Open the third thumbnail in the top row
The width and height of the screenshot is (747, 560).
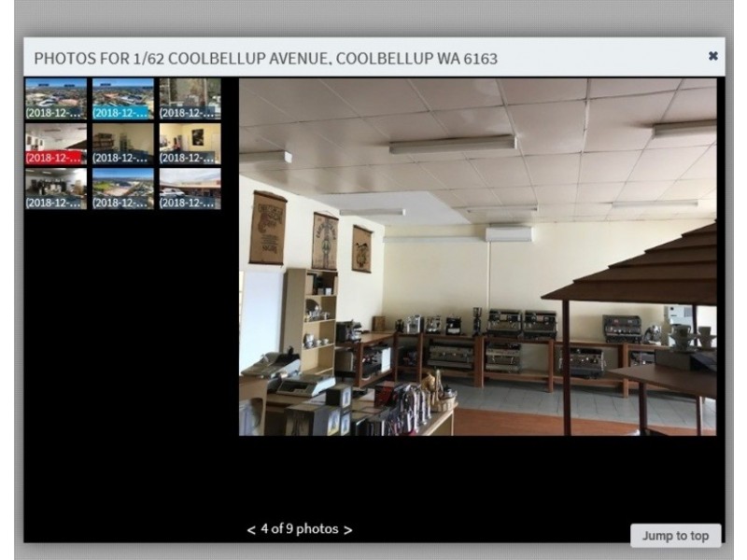click(x=190, y=99)
